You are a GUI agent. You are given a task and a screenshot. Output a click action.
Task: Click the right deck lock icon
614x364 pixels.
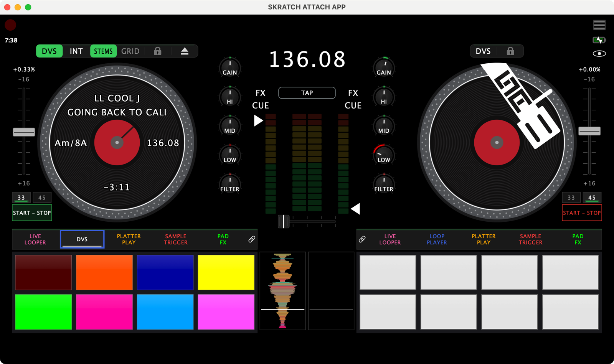510,51
